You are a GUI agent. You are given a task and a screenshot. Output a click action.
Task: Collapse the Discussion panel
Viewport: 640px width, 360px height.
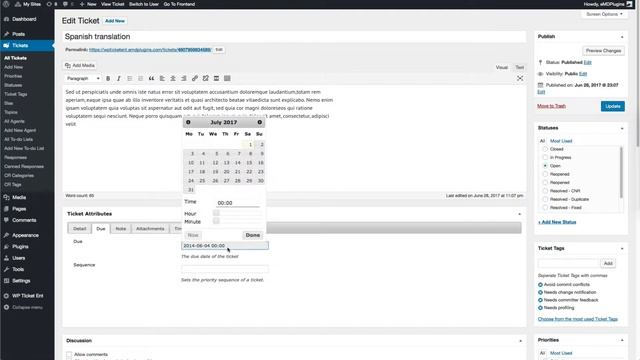point(520,341)
